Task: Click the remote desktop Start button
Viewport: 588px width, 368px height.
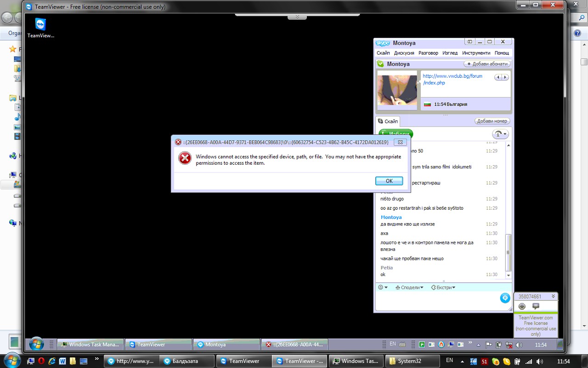Action: tap(36, 344)
